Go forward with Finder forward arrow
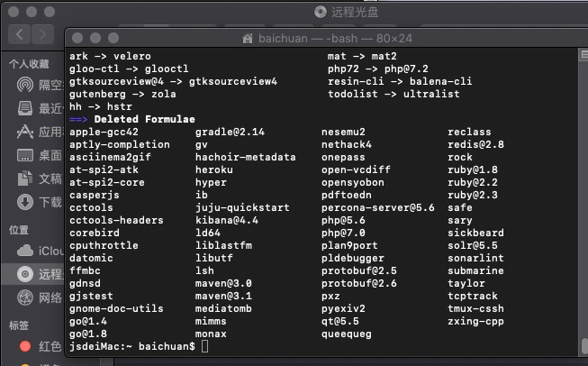The image size is (588, 366). pyautogui.click(x=42, y=34)
